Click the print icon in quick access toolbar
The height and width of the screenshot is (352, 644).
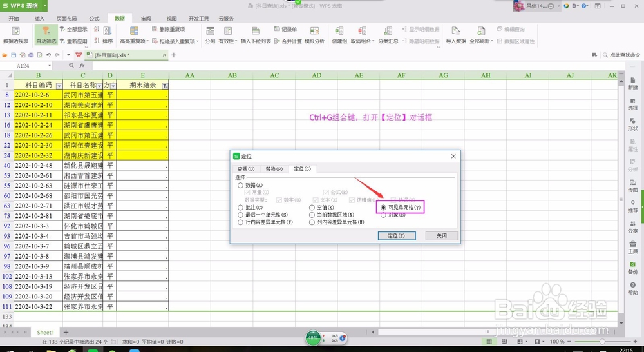point(31,55)
